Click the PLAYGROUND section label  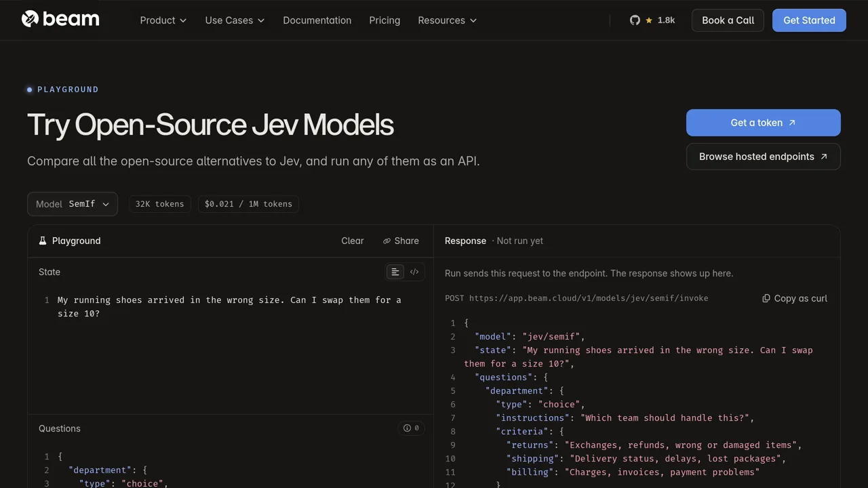63,89
